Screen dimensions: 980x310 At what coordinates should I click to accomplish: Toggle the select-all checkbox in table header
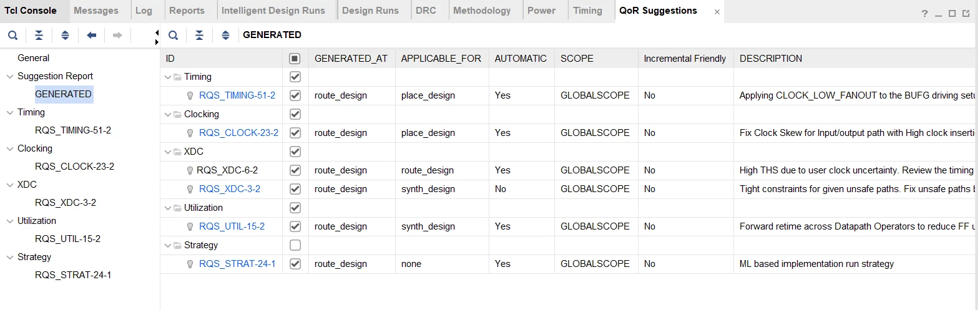point(295,59)
